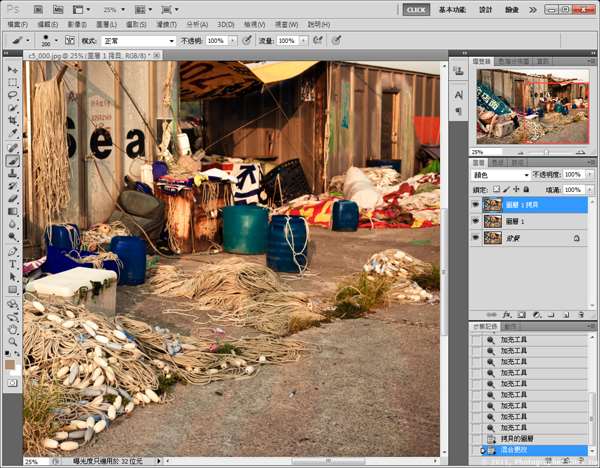Open the Tool Preset picker arrow
This screenshot has height=468, width=600.
pos(28,40)
